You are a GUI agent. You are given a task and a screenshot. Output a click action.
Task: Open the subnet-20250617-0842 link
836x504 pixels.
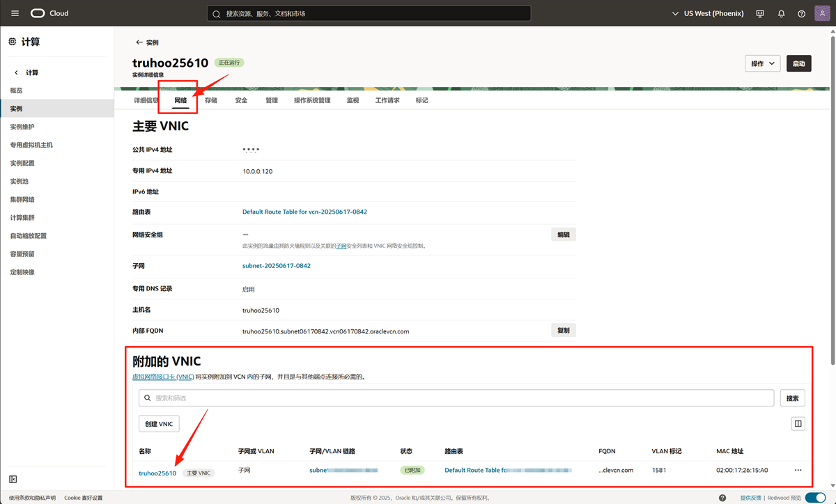click(x=277, y=266)
